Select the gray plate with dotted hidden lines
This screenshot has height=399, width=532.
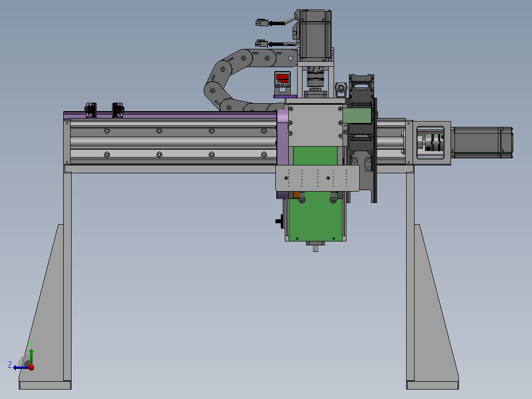coord(317,178)
